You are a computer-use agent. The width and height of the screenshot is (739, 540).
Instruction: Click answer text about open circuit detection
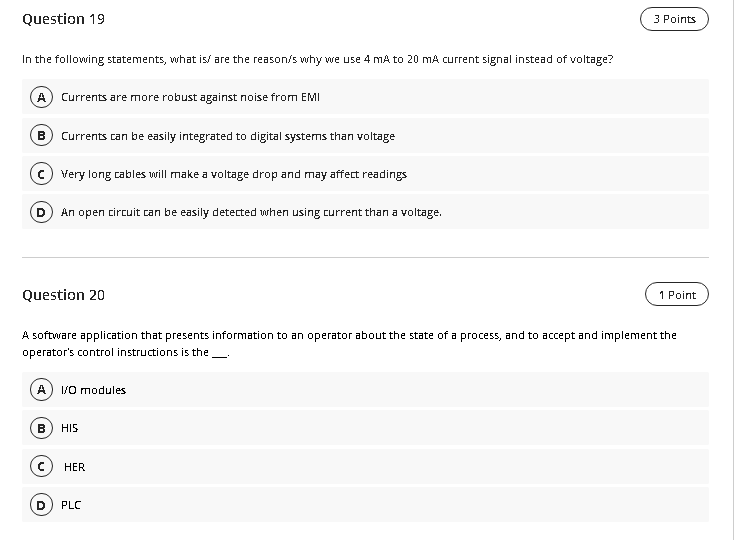251,213
